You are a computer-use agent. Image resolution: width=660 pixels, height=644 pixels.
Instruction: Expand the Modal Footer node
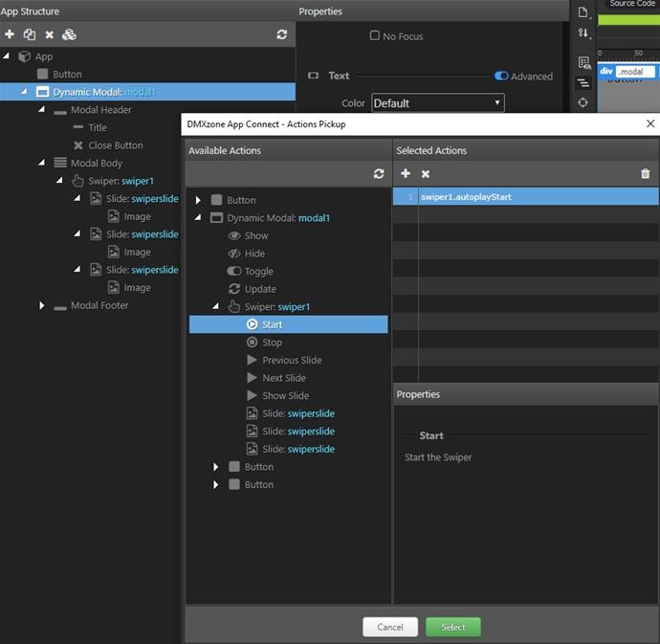[x=42, y=305]
